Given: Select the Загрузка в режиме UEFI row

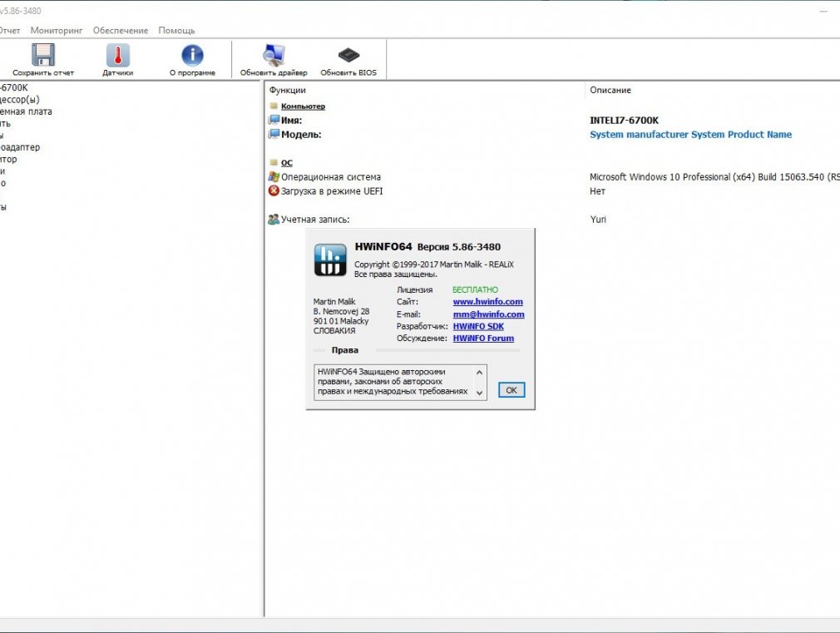Looking at the screenshot, I should pyautogui.click(x=332, y=191).
